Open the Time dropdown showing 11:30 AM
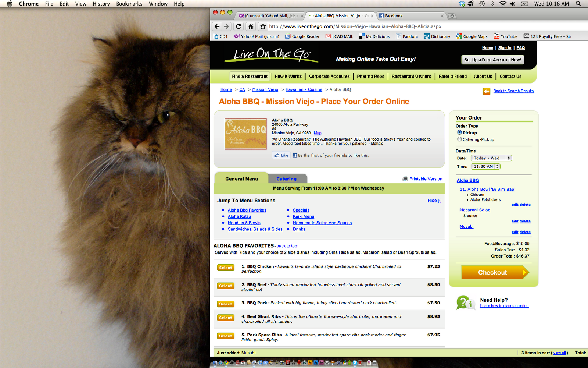Image resolution: width=588 pixels, height=368 pixels. tap(485, 167)
